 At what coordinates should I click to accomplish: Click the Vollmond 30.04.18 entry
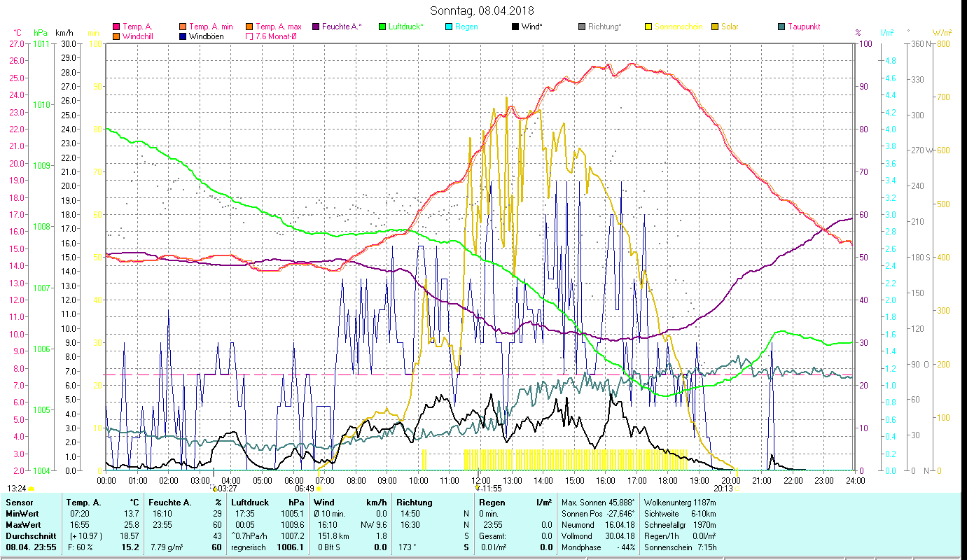tap(598, 536)
